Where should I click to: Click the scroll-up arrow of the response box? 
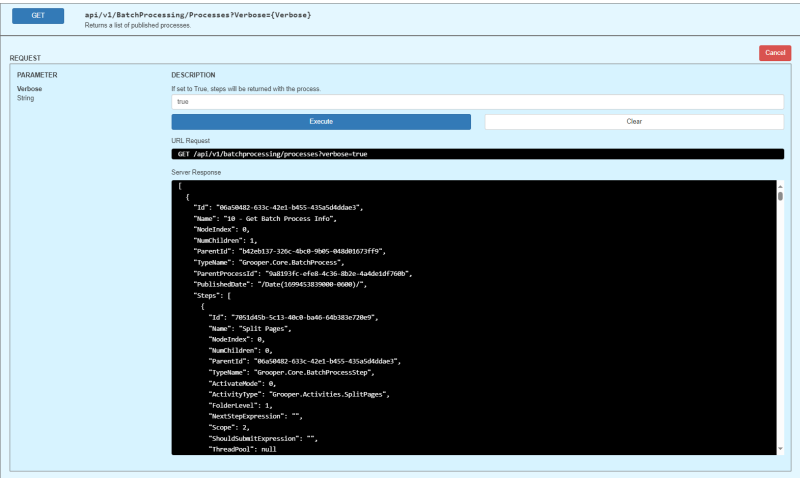pyautogui.click(x=780, y=186)
